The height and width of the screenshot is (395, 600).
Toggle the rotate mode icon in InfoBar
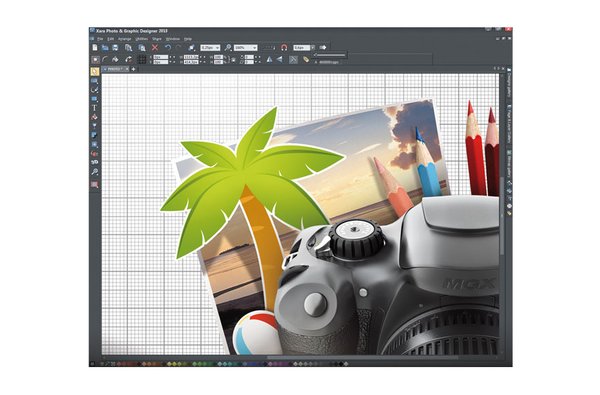129,59
